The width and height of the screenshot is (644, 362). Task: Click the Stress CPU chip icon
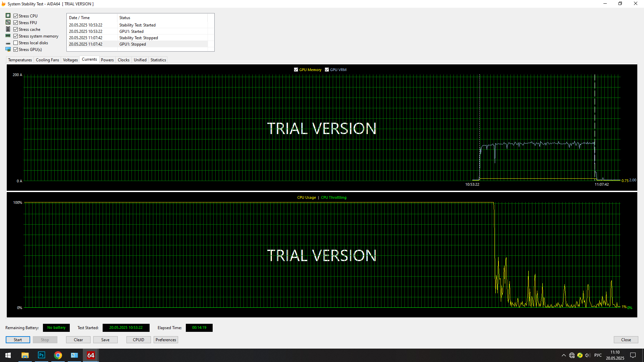8,16
